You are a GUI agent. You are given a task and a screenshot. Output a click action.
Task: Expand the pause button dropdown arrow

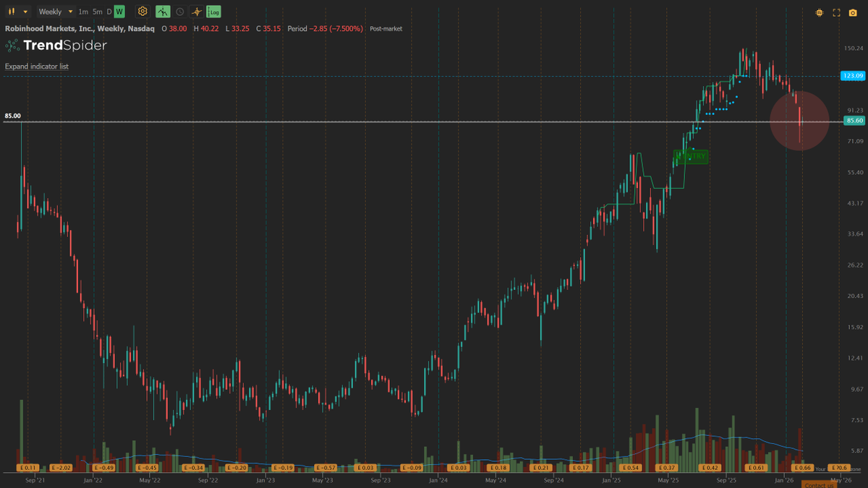(25, 11)
